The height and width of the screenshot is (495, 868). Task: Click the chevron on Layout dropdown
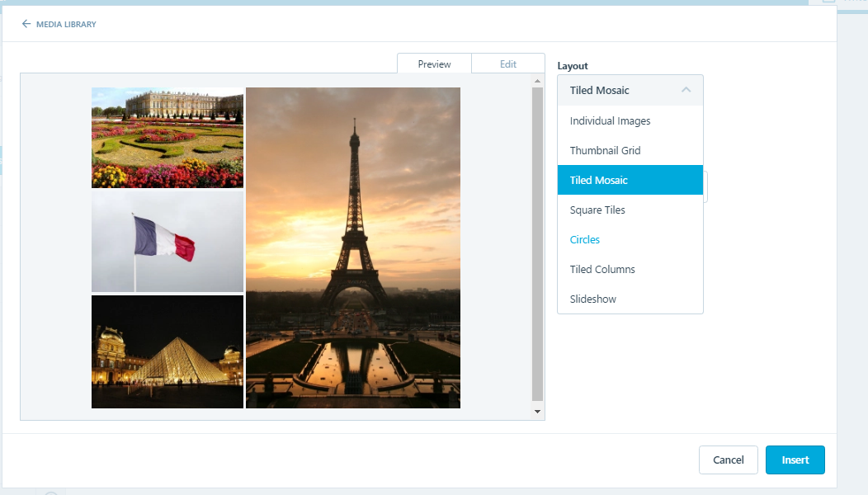pos(686,91)
